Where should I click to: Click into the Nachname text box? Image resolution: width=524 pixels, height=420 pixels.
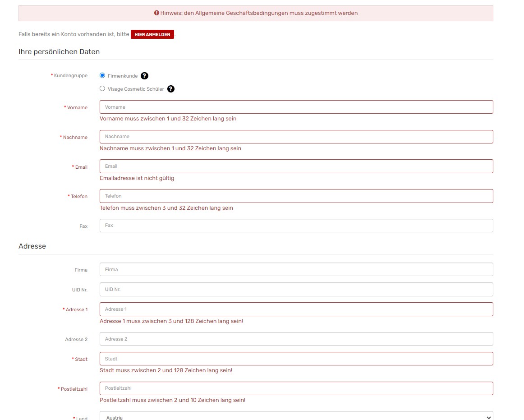[x=296, y=137]
